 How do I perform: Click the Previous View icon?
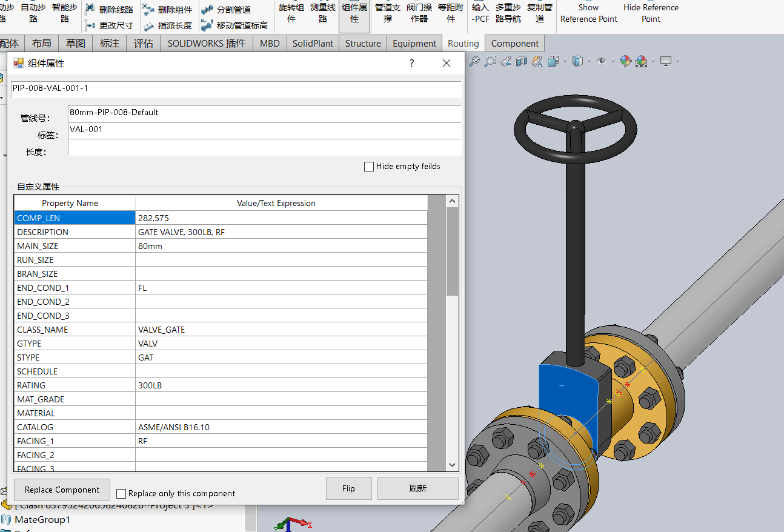(506, 61)
